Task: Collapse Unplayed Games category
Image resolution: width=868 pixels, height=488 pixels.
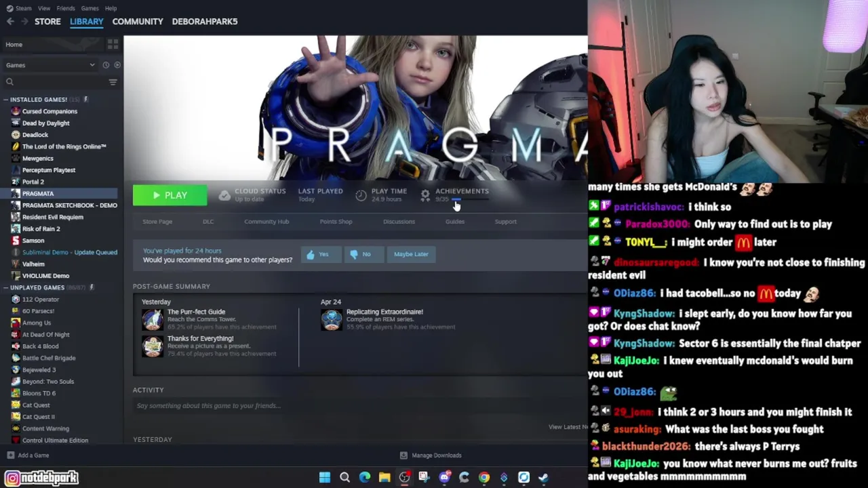Action: tap(5, 287)
